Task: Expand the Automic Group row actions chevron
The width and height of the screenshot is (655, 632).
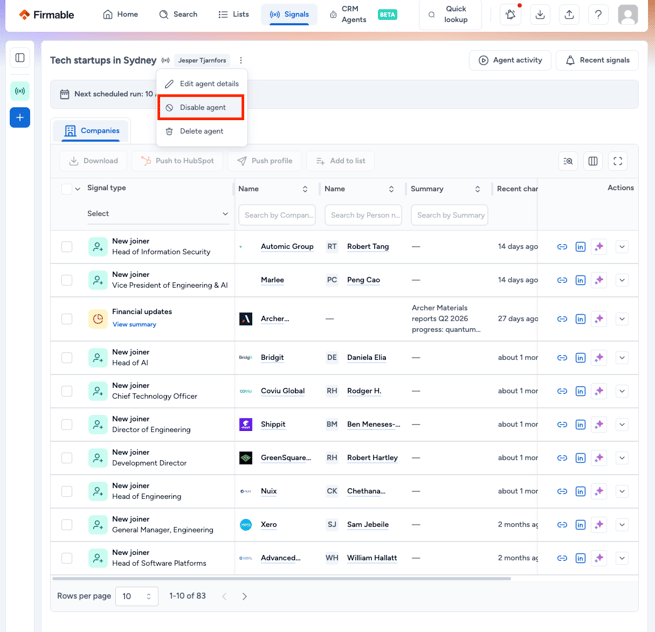Action: pyautogui.click(x=622, y=247)
